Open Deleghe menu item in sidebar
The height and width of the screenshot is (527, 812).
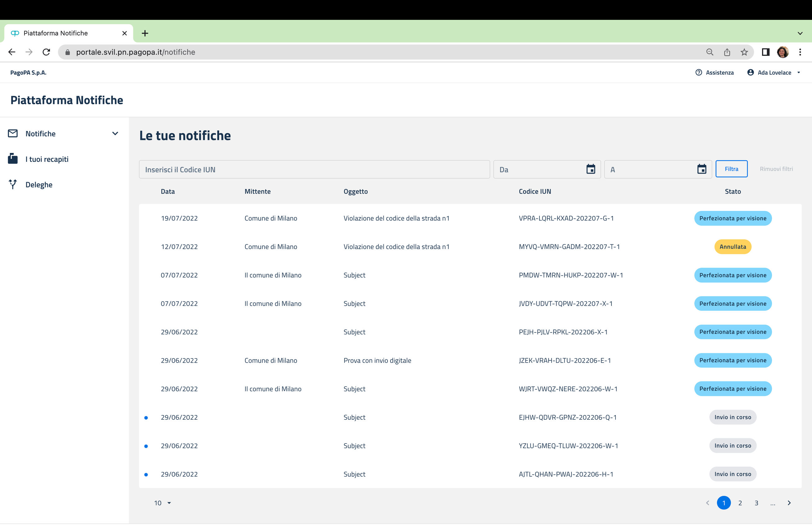click(x=39, y=185)
